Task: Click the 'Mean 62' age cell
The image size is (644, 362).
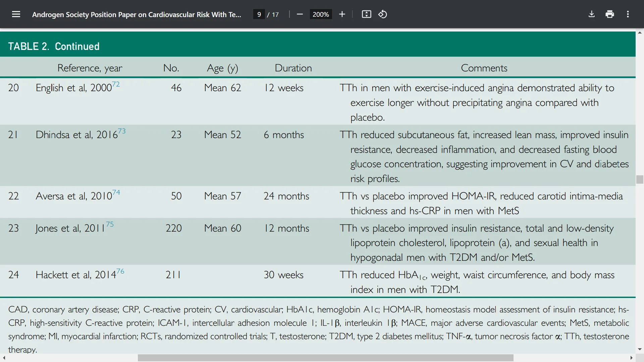Action: (223, 88)
